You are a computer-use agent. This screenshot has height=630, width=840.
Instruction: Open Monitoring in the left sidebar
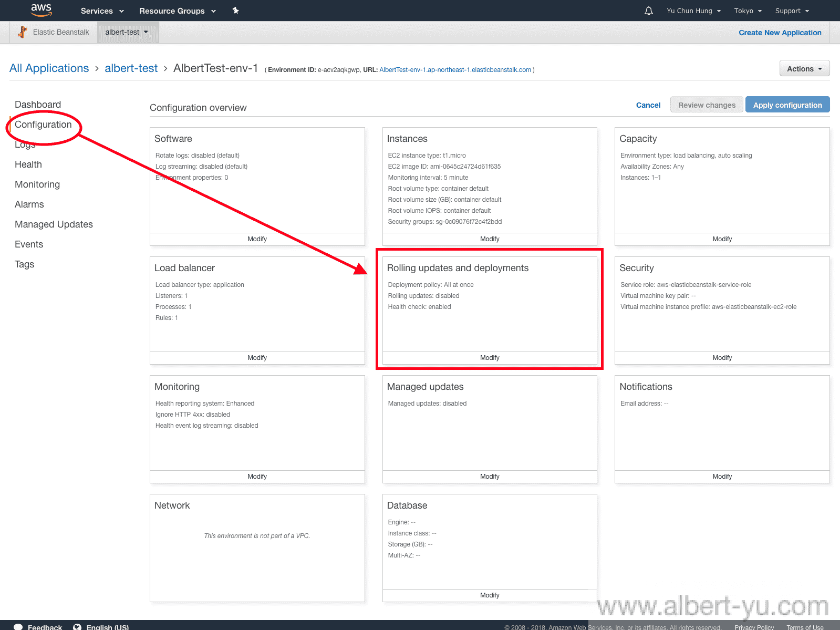(x=37, y=184)
